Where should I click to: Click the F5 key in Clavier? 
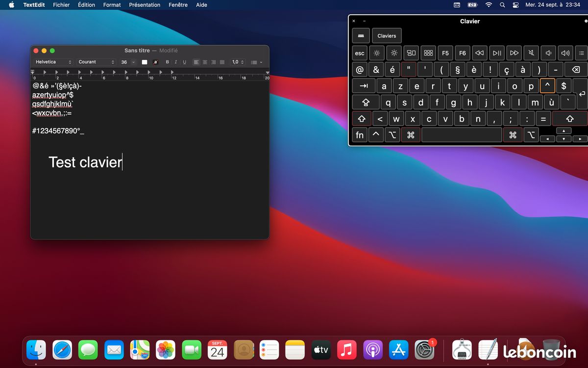pos(445,53)
